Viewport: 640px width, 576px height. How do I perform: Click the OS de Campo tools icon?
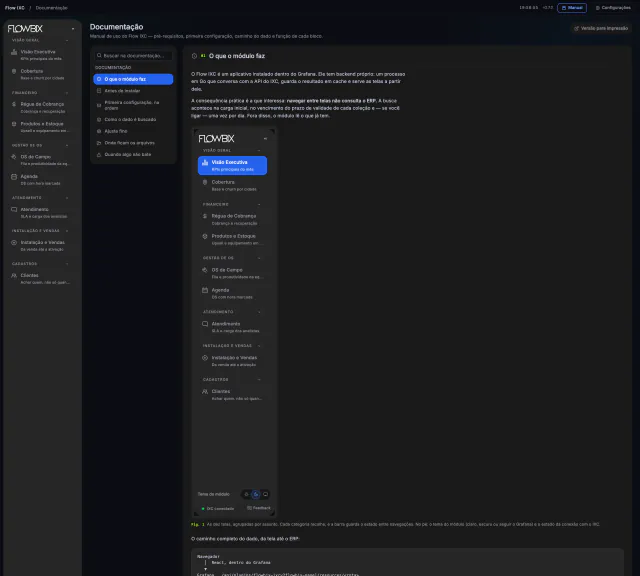pyautogui.click(x=14, y=157)
